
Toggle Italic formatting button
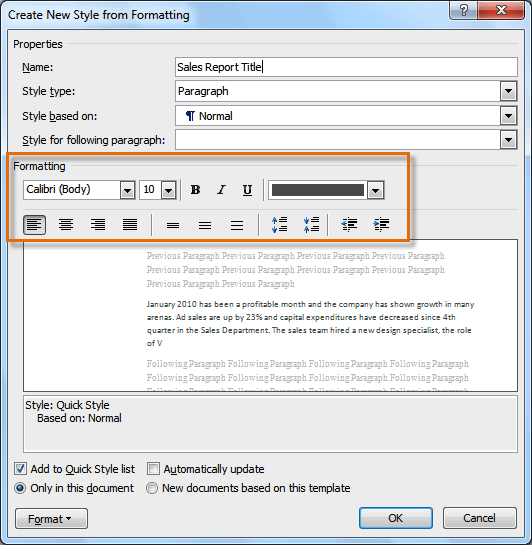[x=221, y=190]
